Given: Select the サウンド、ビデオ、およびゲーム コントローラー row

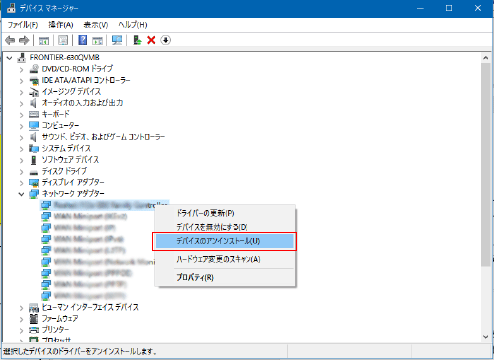Looking at the screenshot, I should point(103,137).
